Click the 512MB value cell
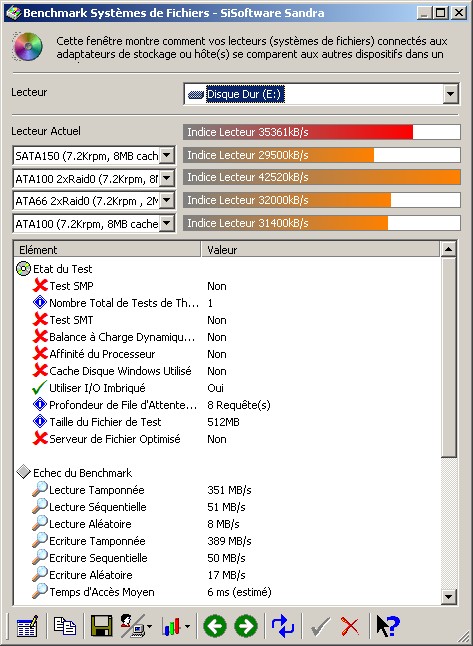Screen dimensions: 473x646 click(223, 422)
